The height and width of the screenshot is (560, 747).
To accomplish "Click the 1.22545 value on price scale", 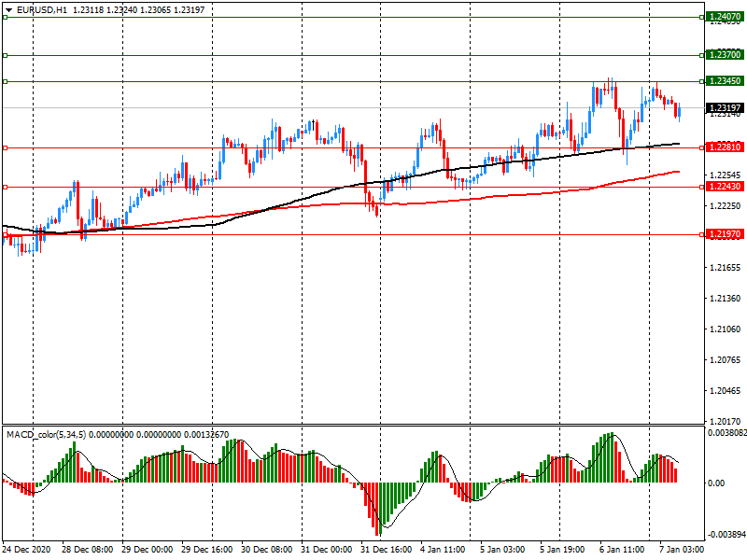I will [x=725, y=175].
